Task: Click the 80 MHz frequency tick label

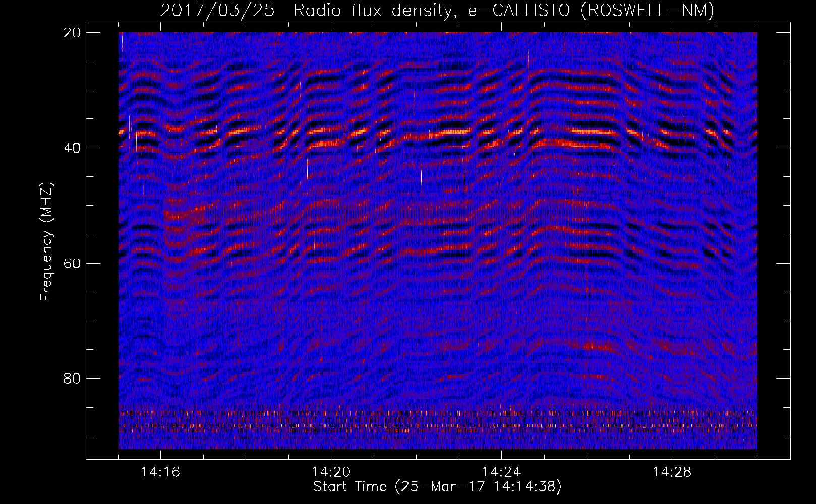Action: pyautogui.click(x=72, y=378)
